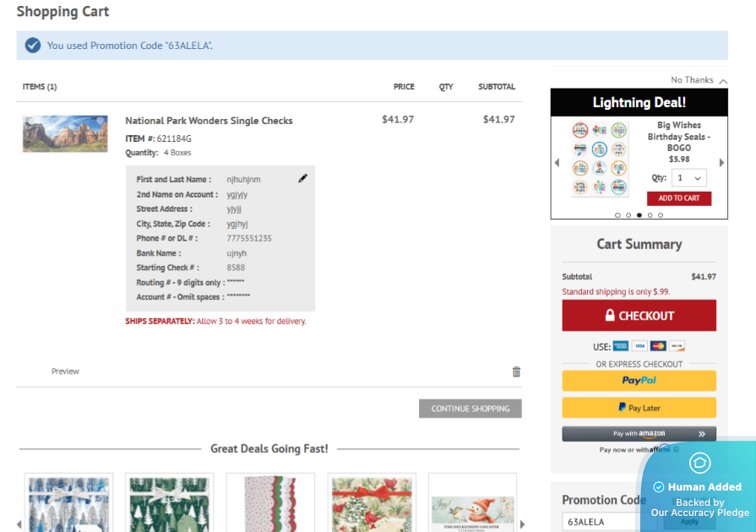Click the red Checkout button
756x532 pixels.
[x=639, y=316]
